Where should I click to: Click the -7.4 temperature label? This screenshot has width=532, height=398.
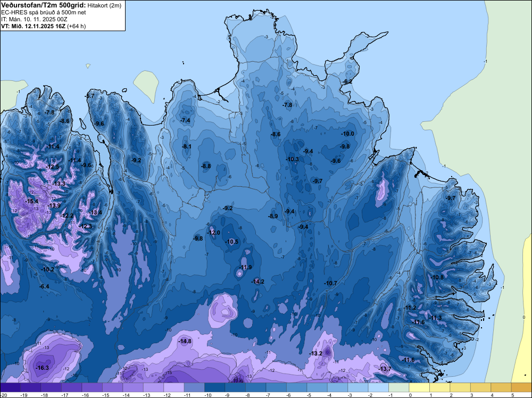click(186, 120)
